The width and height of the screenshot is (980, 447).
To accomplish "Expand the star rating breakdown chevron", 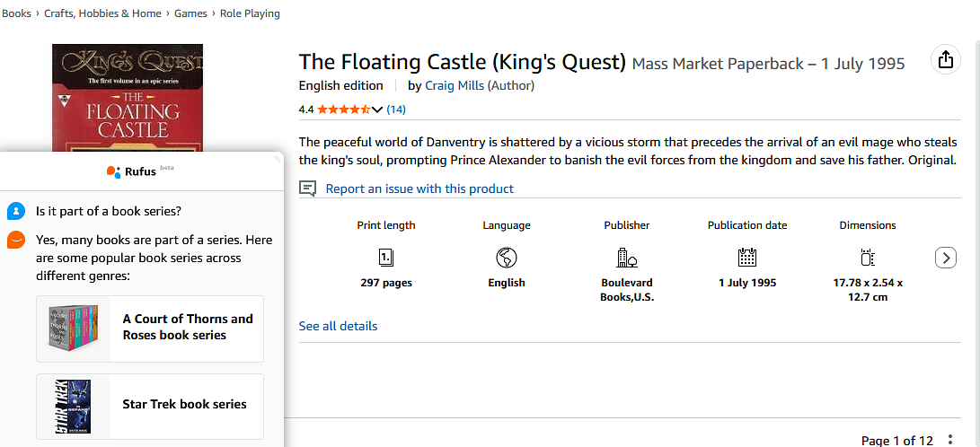I will tap(377, 110).
